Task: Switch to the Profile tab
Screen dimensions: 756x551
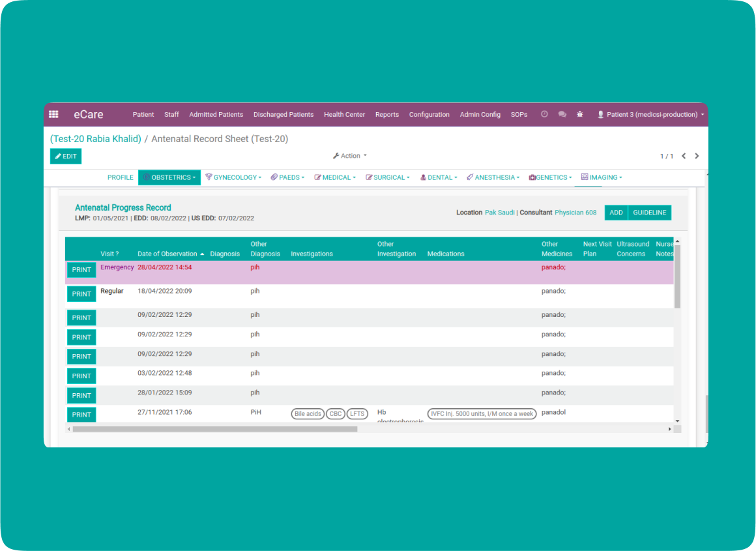Action: 120,177
